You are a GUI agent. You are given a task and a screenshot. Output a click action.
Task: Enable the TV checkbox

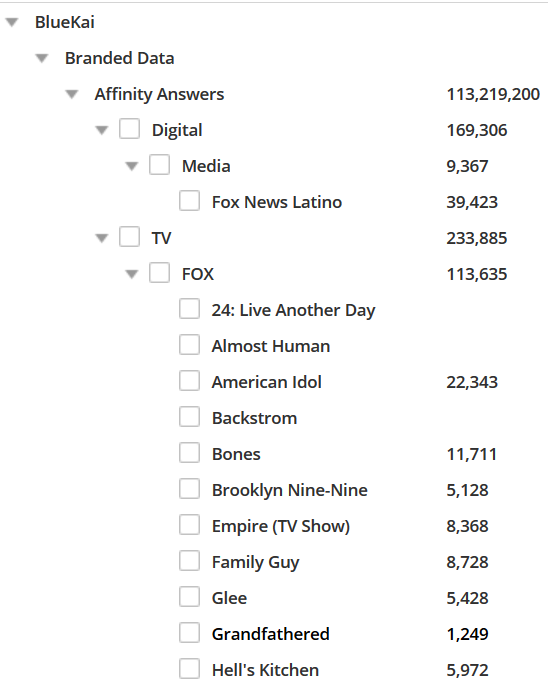coord(129,237)
